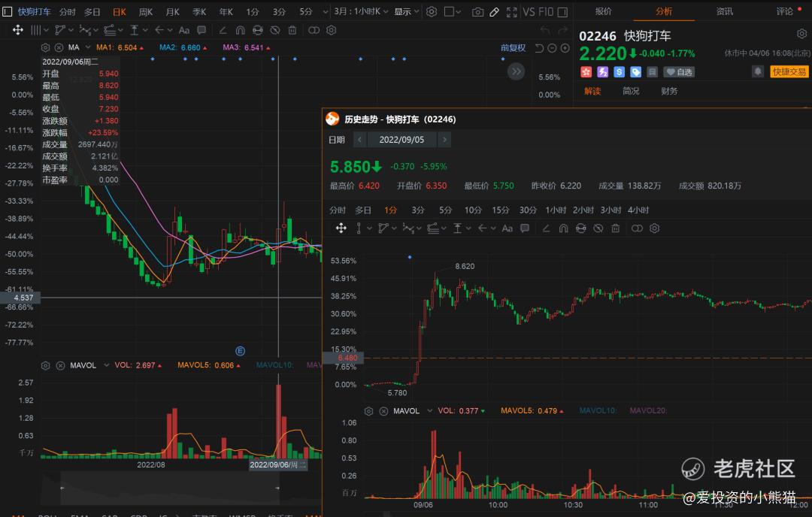Pick the wave pattern tool in main toolbar
This screenshot has width=812, height=517.
click(x=85, y=30)
